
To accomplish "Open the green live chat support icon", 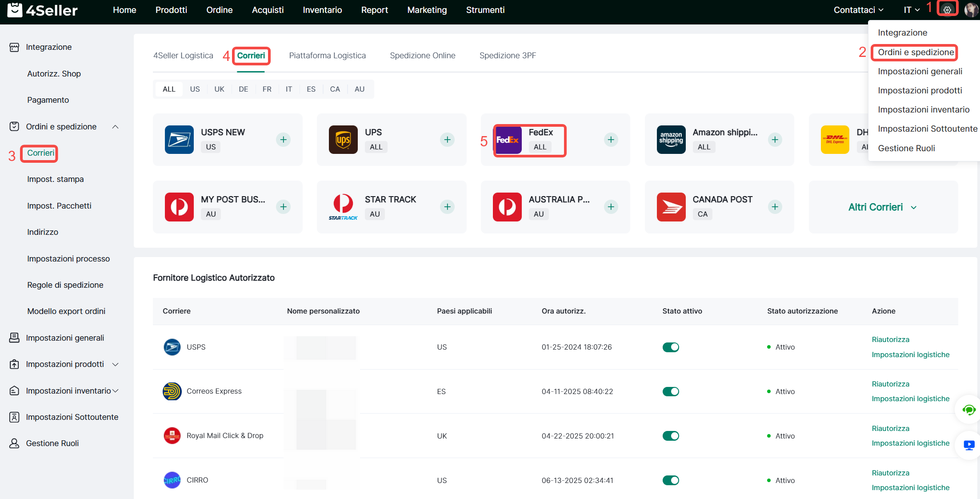I will tap(968, 410).
